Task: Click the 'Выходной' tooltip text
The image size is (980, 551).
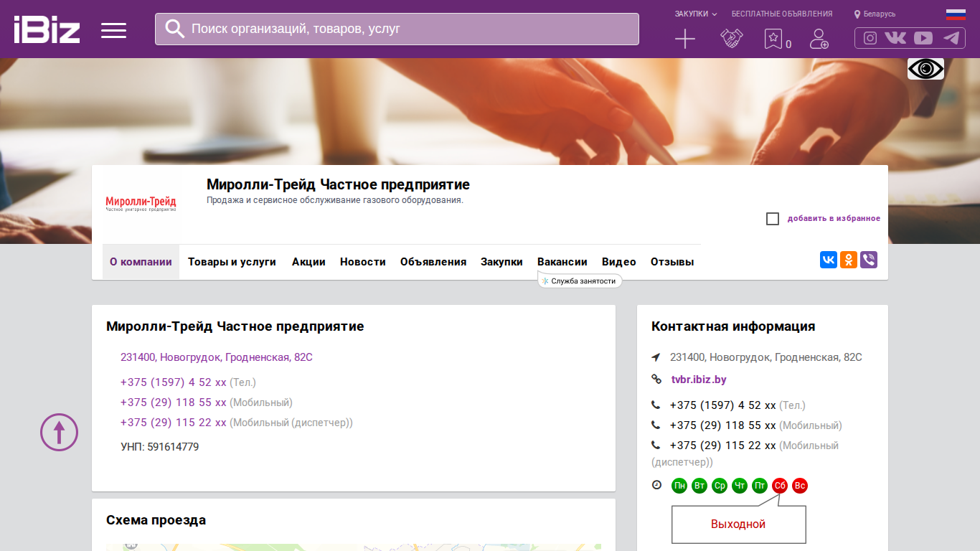Action: point(738,524)
